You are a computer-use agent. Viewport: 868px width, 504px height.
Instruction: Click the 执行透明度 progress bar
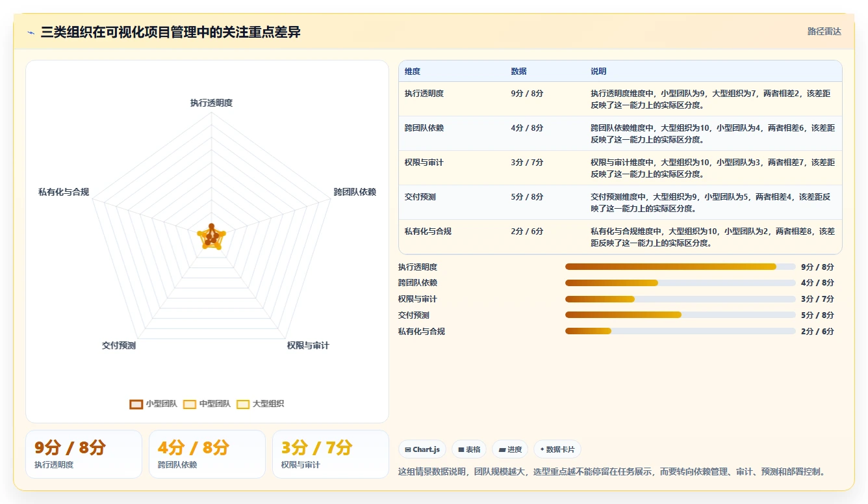[x=680, y=267]
